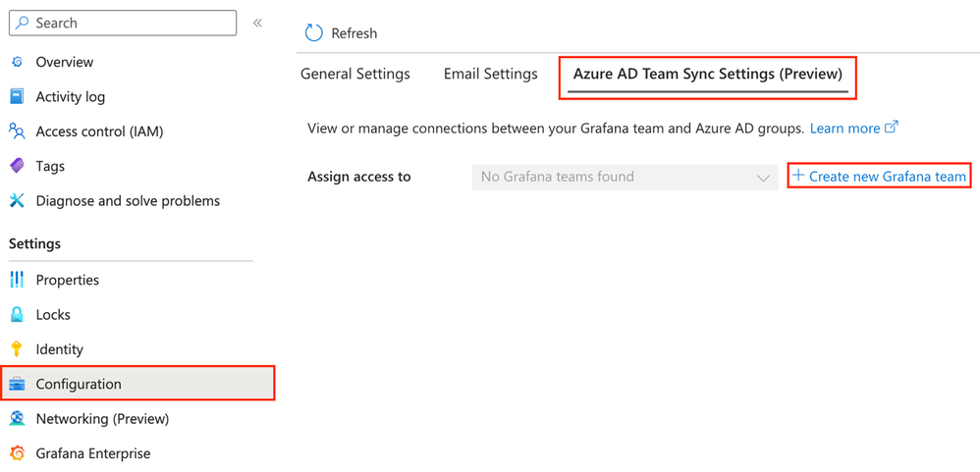Collapse the sidebar with double chevron
The image size is (980, 472).
(257, 23)
